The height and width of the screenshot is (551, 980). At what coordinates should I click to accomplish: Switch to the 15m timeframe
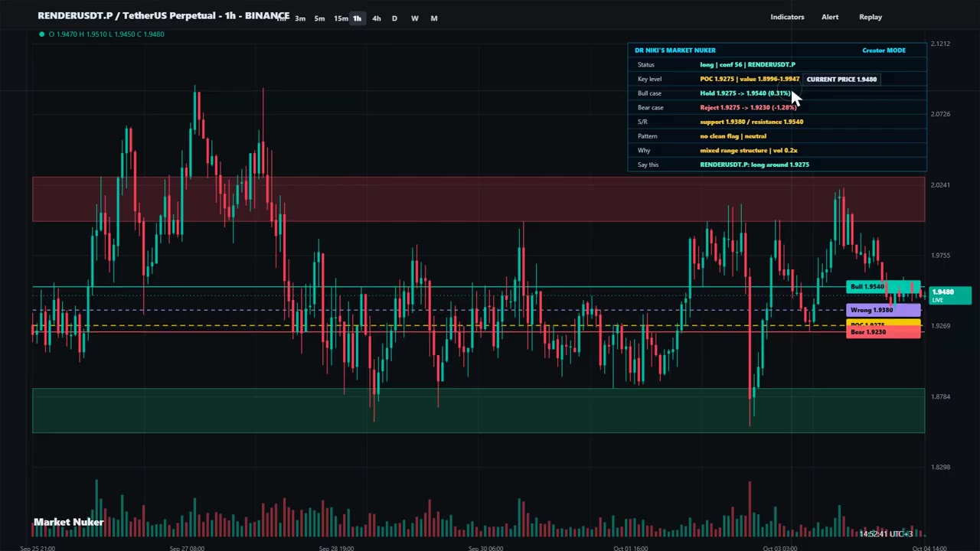tap(341, 18)
